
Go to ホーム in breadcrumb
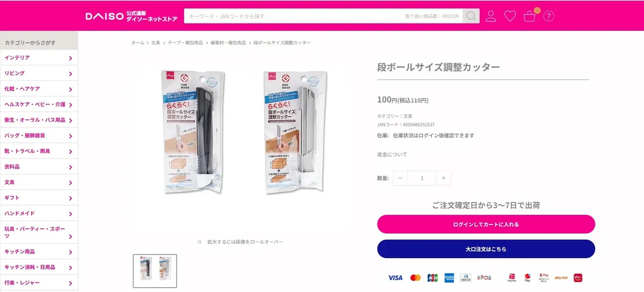(138, 42)
